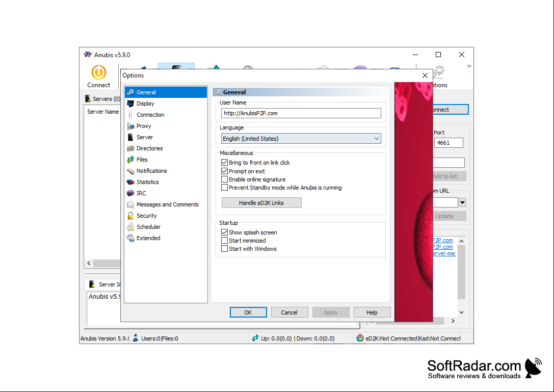Click the Add to list button
The width and height of the screenshot is (554, 392).
pos(450,176)
